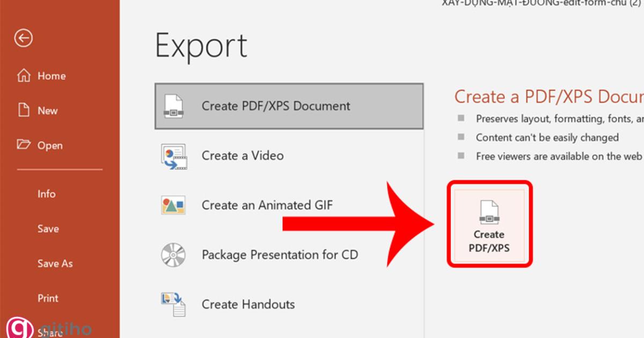The image size is (644, 338).
Task: Select Info in the sidebar
Action: pos(47,194)
